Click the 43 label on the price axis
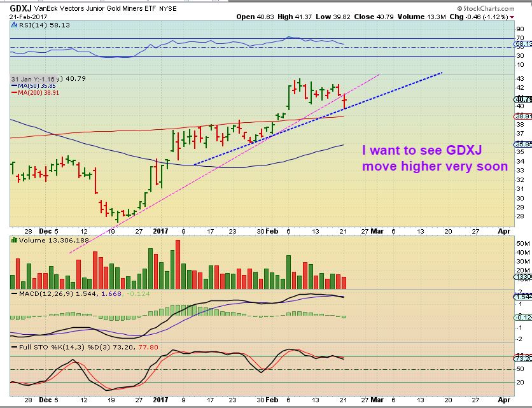 (520, 78)
